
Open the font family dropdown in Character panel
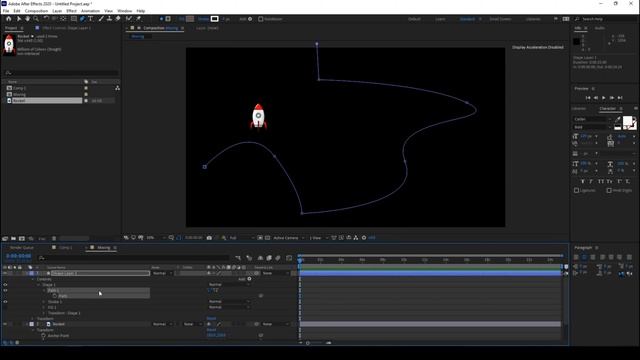[x=592, y=119]
